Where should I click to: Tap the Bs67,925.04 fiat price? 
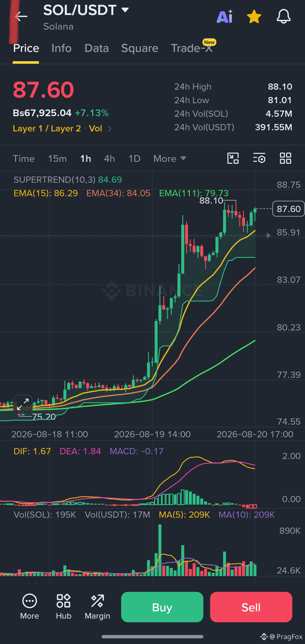click(x=42, y=113)
